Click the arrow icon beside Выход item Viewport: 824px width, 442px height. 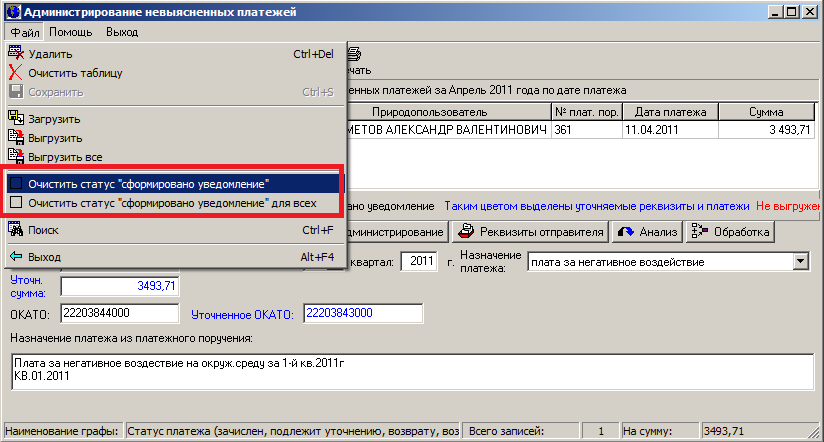coord(15,257)
